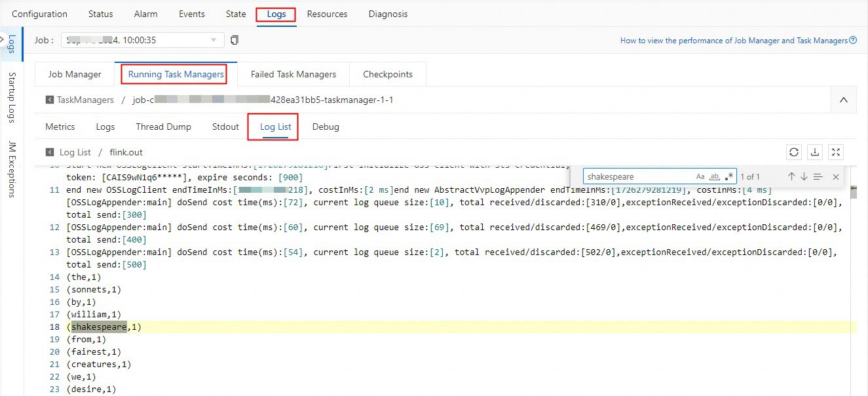The width and height of the screenshot is (868, 396).
Task: Open the Stdout sub-tab
Action: click(x=225, y=127)
